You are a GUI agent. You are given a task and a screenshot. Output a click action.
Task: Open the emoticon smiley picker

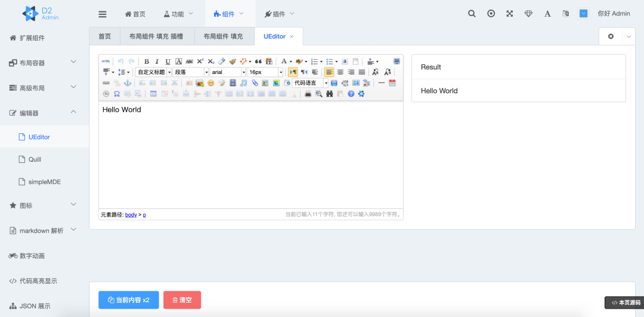point(210,83)
